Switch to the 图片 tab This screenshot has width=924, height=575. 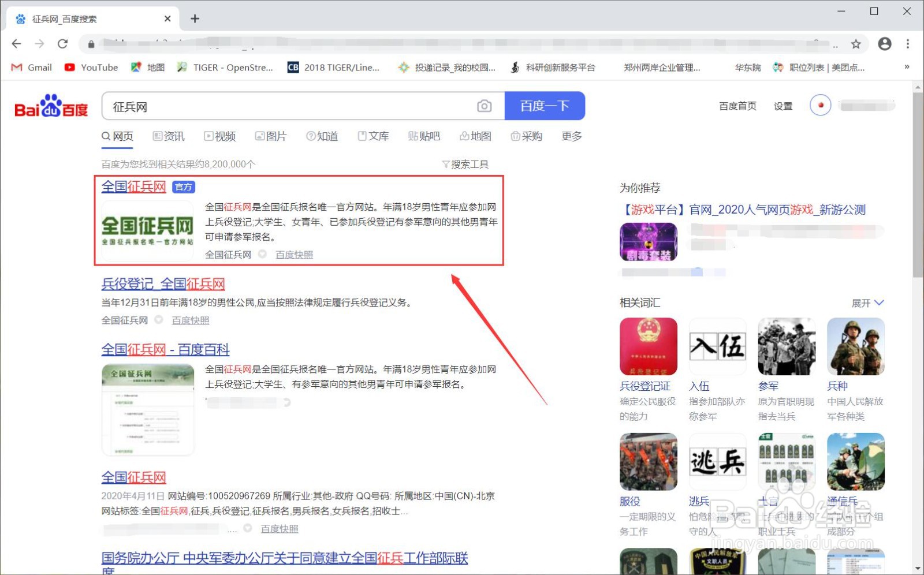click(271, 136)
